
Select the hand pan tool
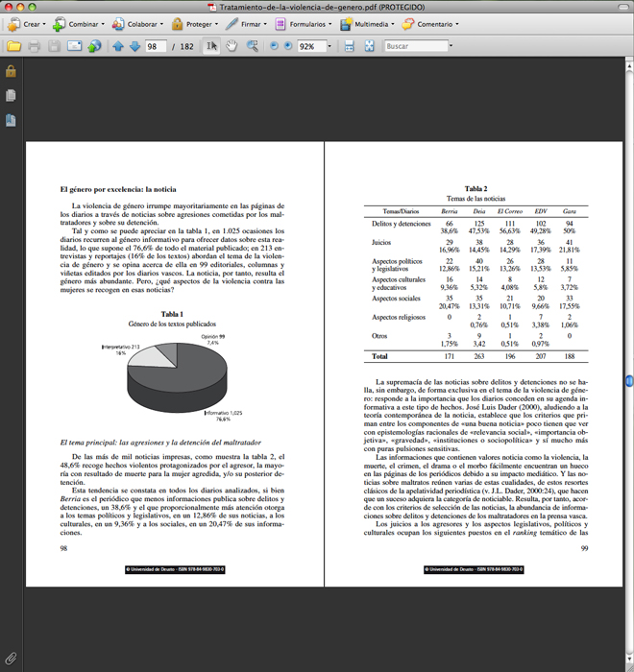pos(232,46)
